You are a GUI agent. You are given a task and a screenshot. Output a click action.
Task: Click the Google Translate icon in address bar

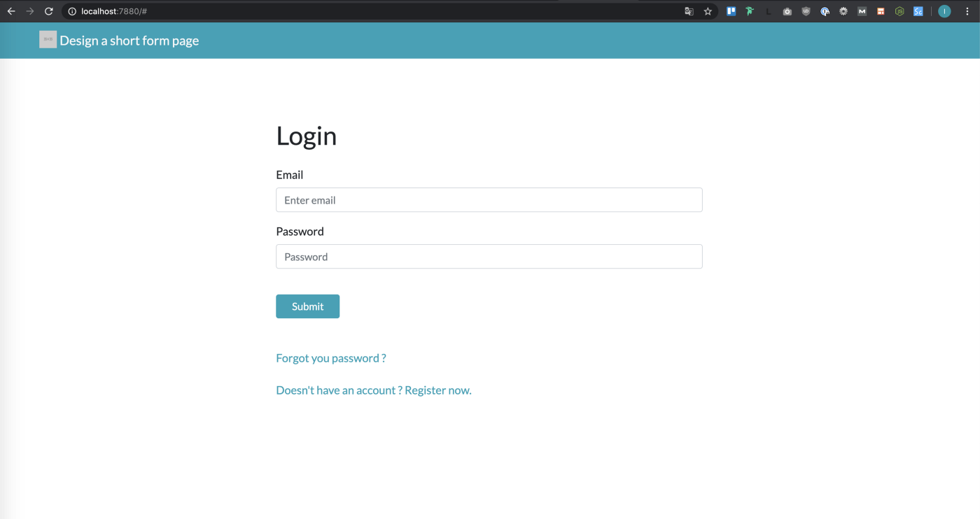pos(689,11)
